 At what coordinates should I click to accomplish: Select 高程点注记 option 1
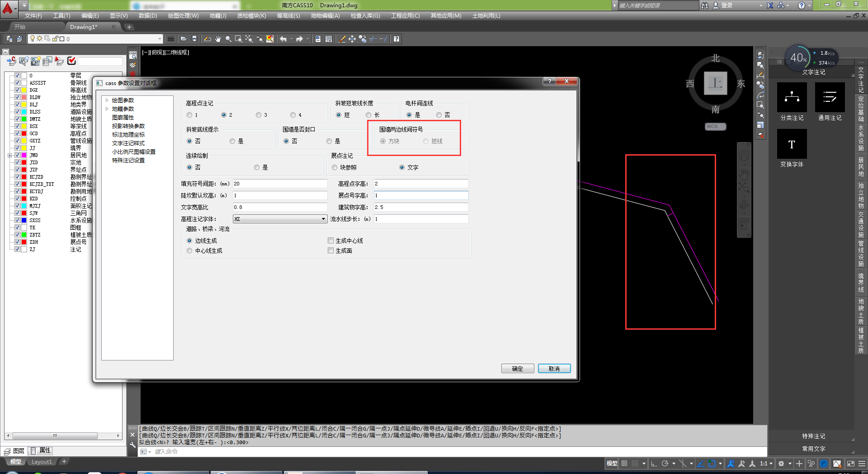(189, 115)
